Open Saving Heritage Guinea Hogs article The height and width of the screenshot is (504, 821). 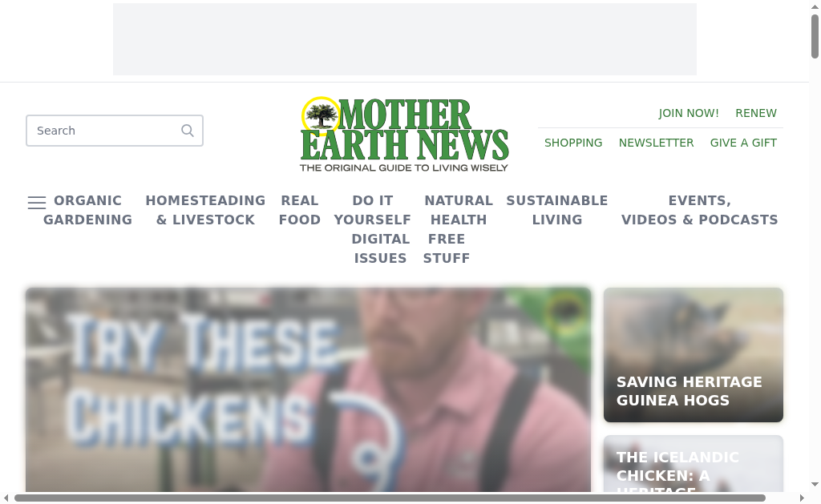(x=694, y=355)
